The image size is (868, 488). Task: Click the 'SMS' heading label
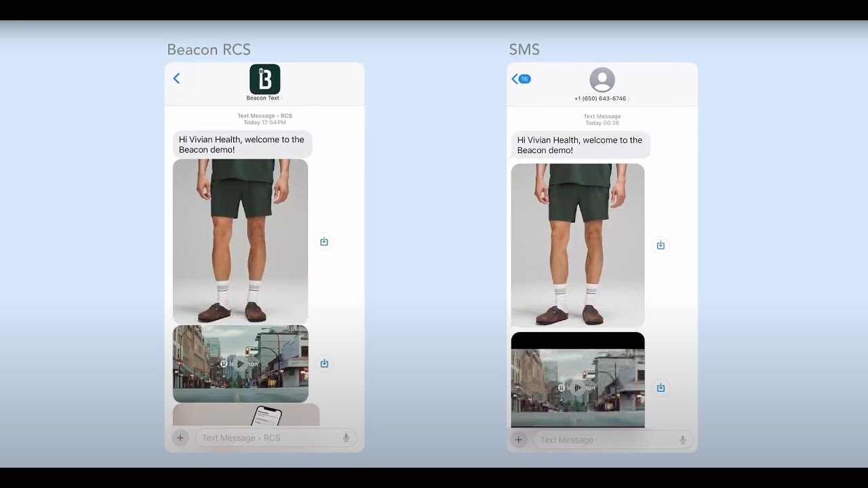(x=524, y=49)
